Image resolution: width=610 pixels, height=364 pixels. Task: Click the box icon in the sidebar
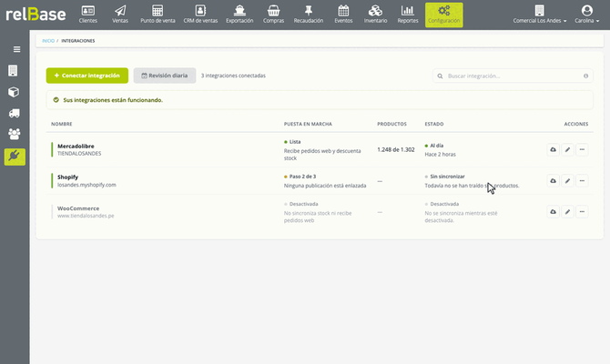(x=14, y=92)
